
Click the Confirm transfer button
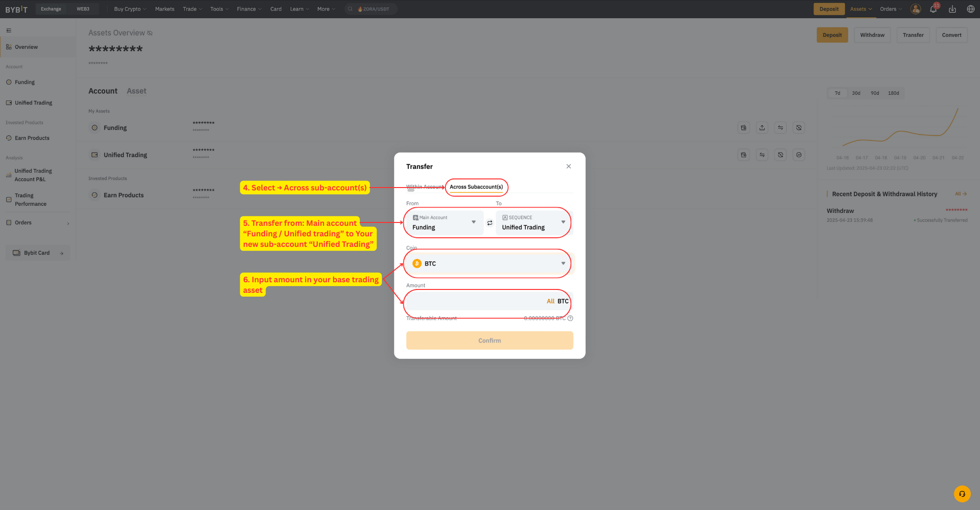(x=490, y=341)
